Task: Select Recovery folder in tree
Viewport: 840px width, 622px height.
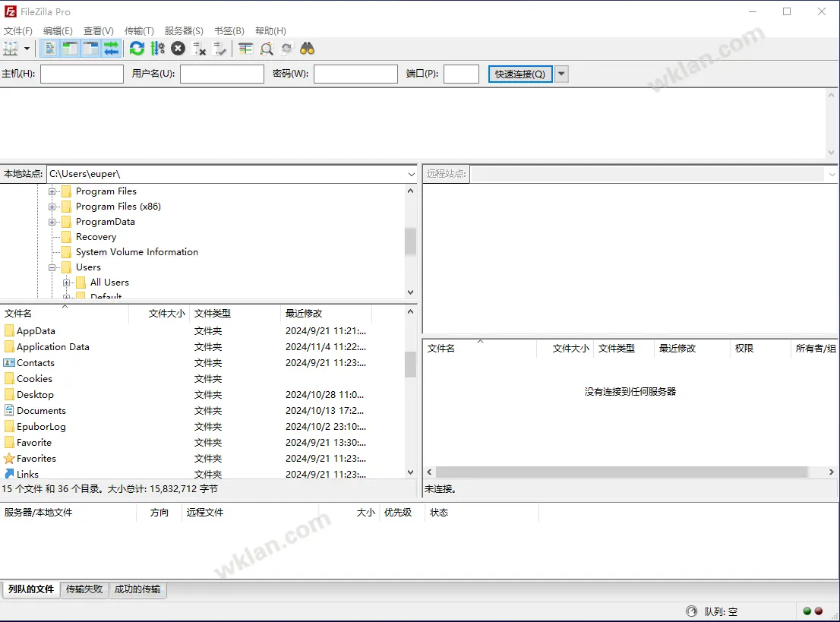Action: click(x=96, y=237)
